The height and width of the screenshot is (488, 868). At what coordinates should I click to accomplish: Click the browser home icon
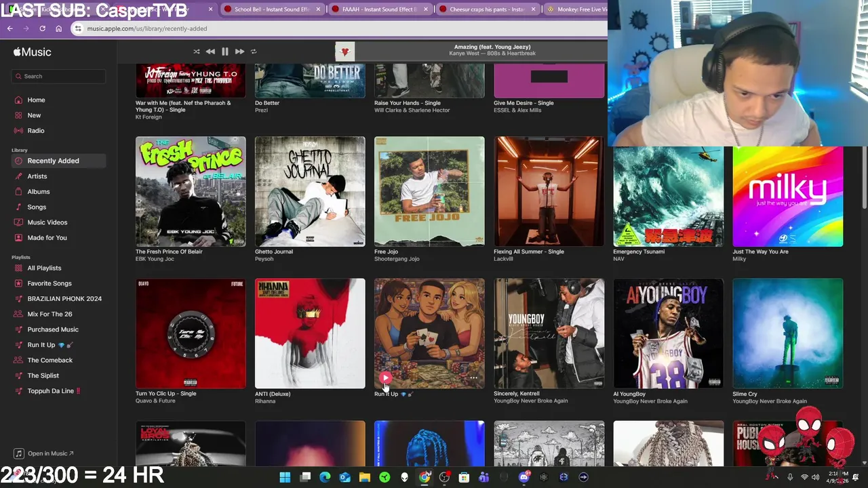pyautogui.click(x=58, y=28)
